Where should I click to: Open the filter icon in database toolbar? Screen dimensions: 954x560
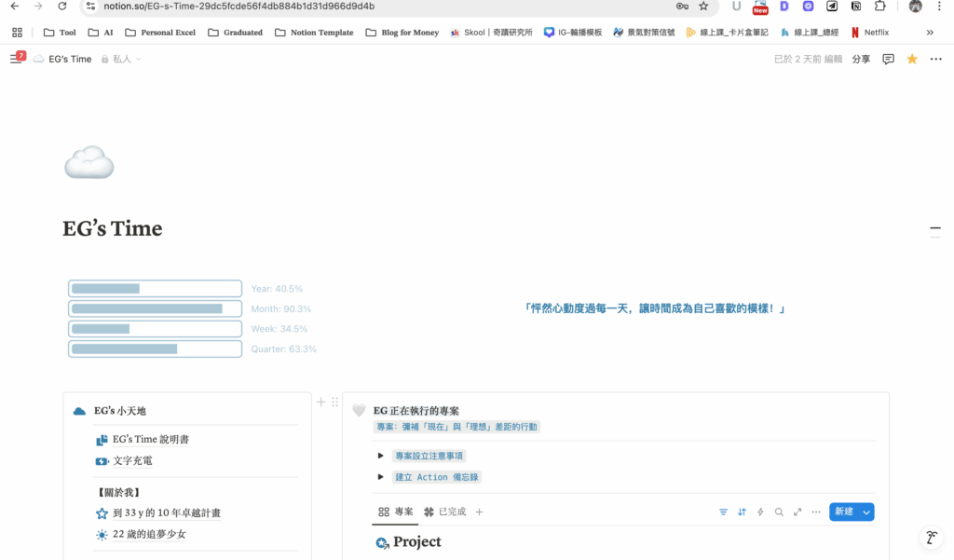click(723, 512)
